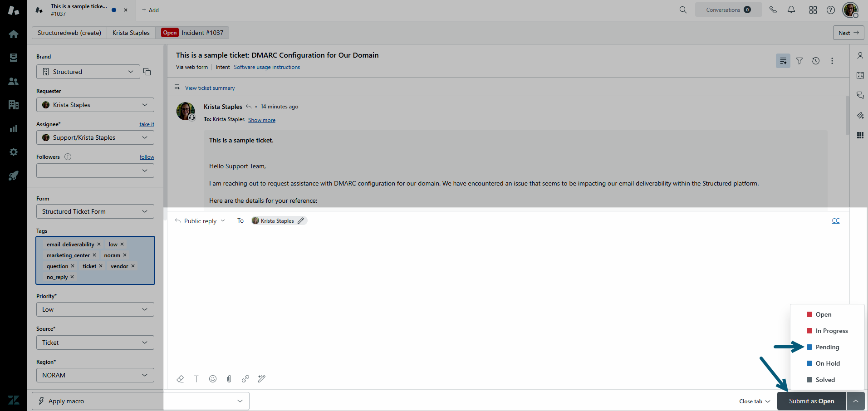The image size is (868, 411).
Task: Open the emoji picker in composer
Action: (213, 379)
